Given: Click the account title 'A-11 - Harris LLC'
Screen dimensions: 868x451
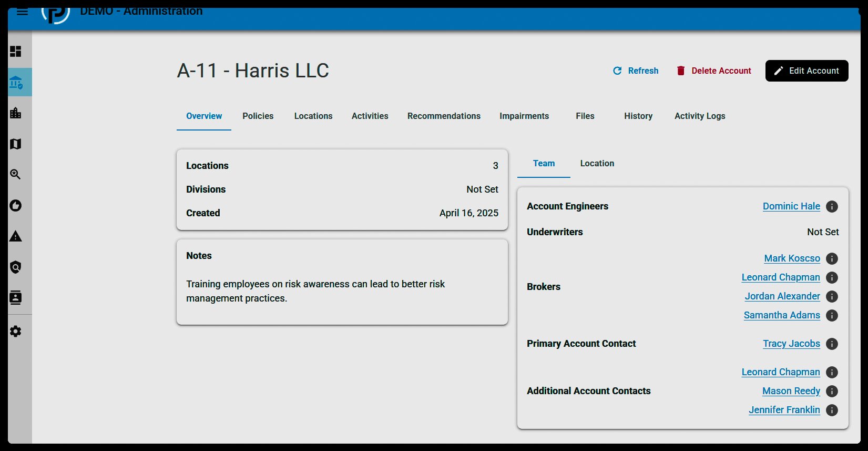Looking at the screenshot, I should [x=253, y=71].
